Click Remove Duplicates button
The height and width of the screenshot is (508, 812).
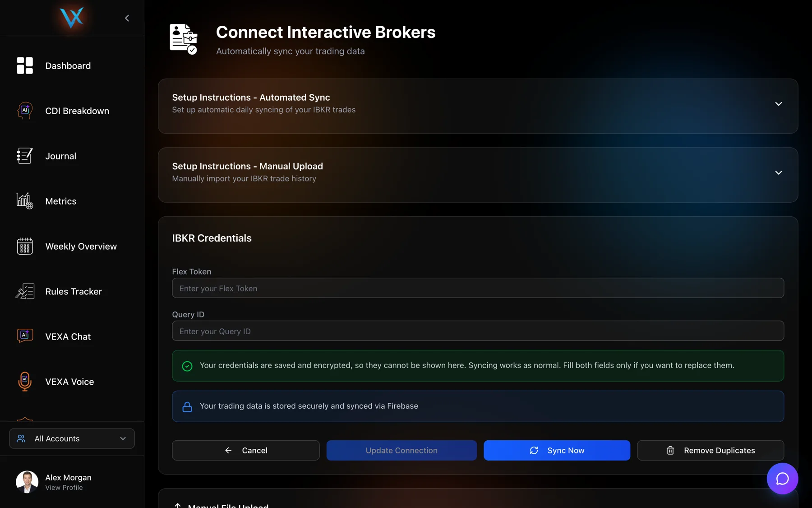[x=710, y=450]
